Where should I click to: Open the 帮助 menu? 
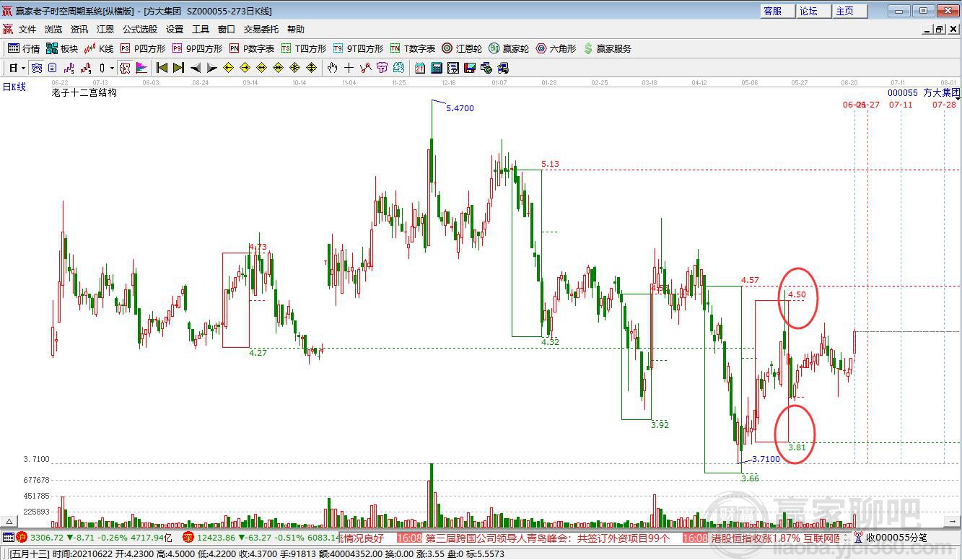coord(296,30)
